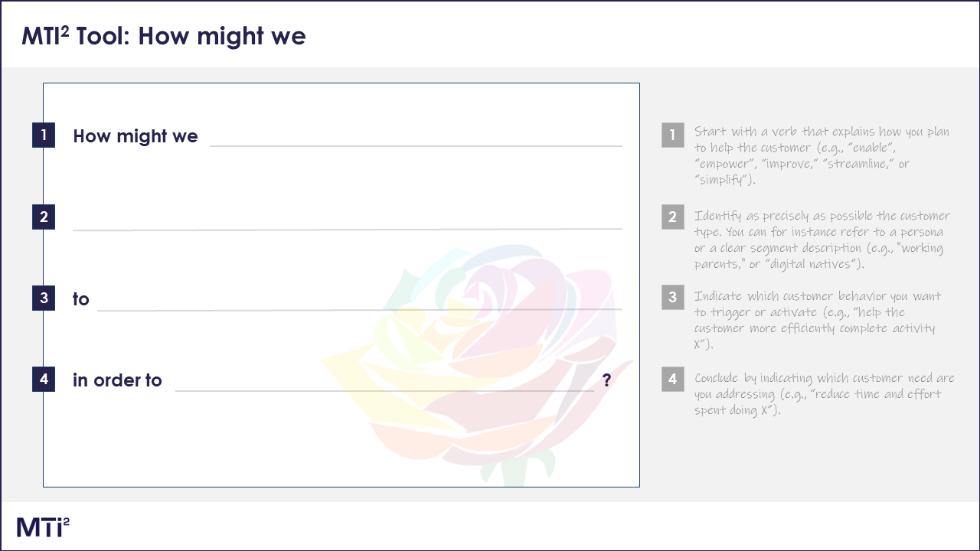Click the blank line after "How might we"

(x=416, y=145)
